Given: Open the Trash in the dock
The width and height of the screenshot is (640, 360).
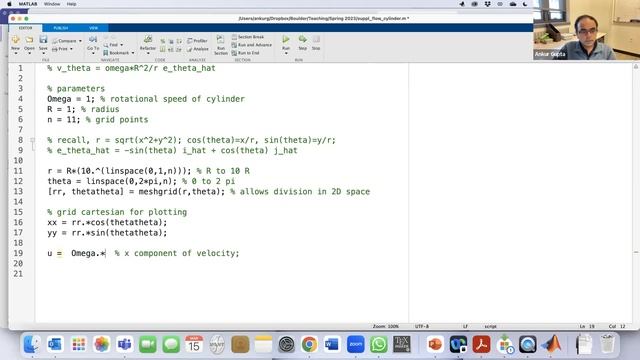Looking at the screenshot, I should tap(607, 344).
